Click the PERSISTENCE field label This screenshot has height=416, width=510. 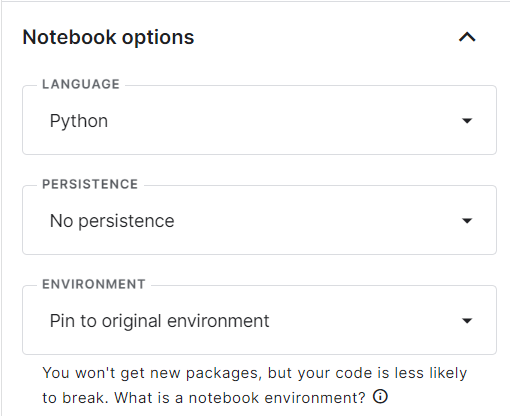pyautogui.click(x=90, y=184)
